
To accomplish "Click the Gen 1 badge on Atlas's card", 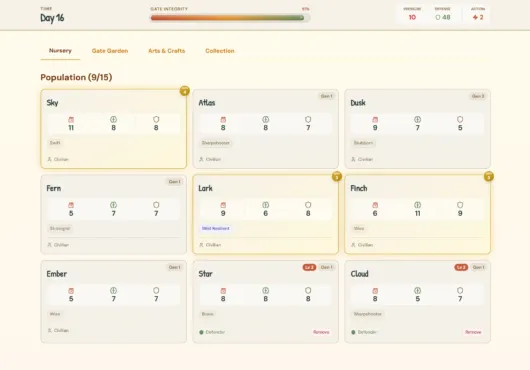I will (x=327, y=96).
